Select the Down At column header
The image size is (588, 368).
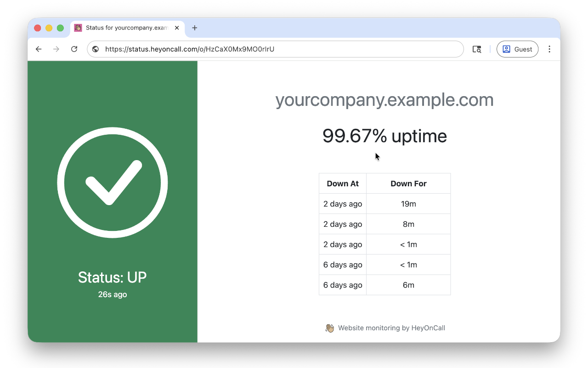click(342, 183)
